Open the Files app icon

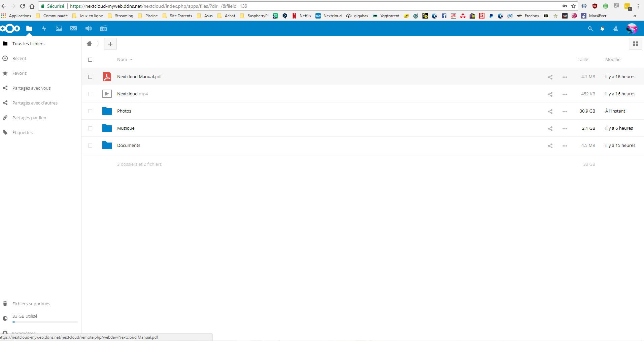coord(29,29)
